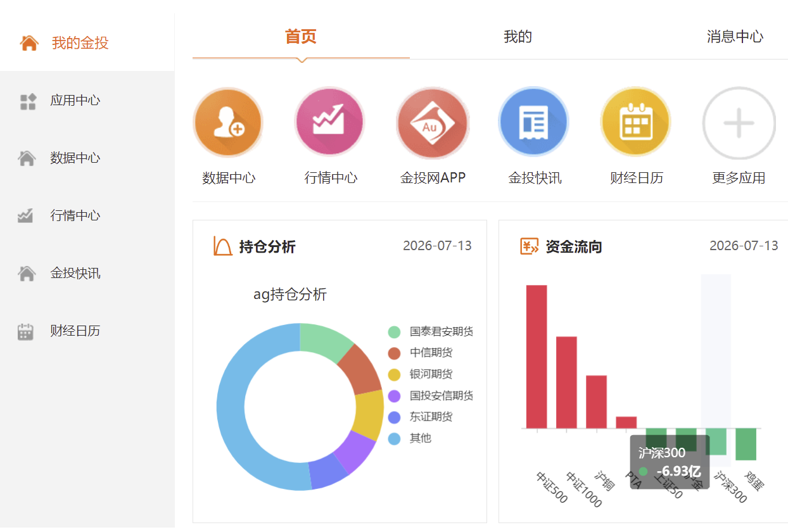
Task: Click the 持仓分析 curve icon
Action: [x=223, y=246]
